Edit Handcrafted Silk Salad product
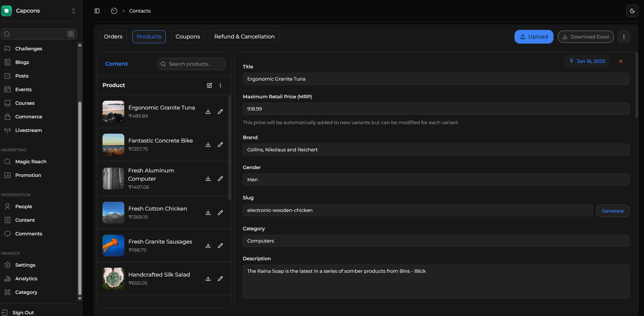This screenshot has height=316, width=644. tap(220, 279)
